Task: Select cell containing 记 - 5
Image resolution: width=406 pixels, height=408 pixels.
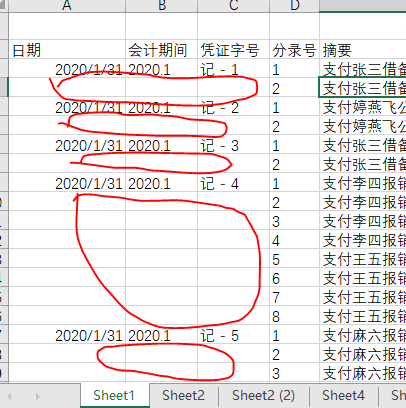Action: tap(233, 336)
